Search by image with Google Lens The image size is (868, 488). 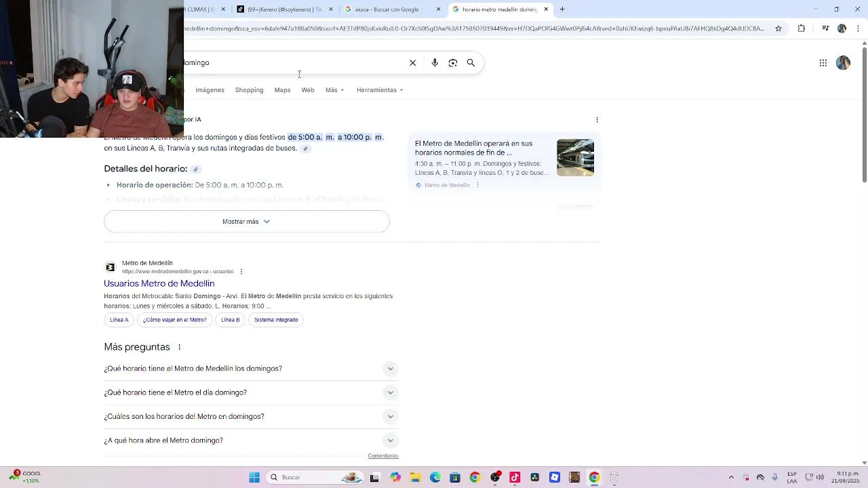(453, 63)
